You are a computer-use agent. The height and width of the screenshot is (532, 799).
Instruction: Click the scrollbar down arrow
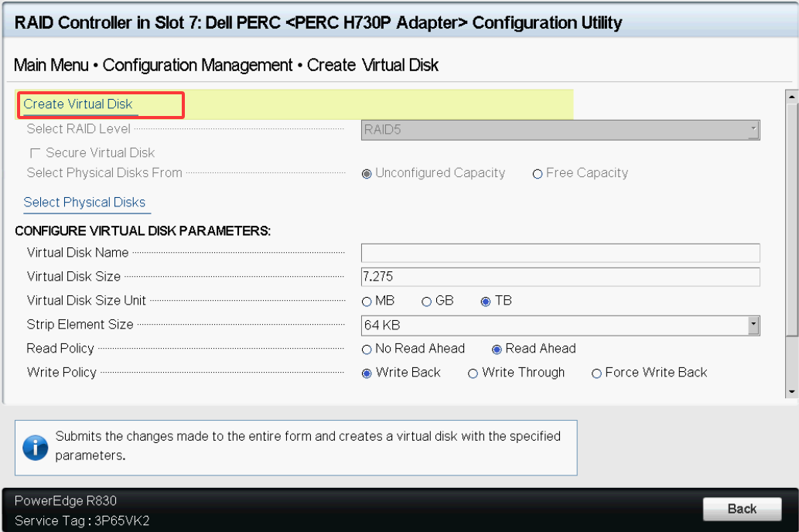pyautogui.click(x=791, y=392)
